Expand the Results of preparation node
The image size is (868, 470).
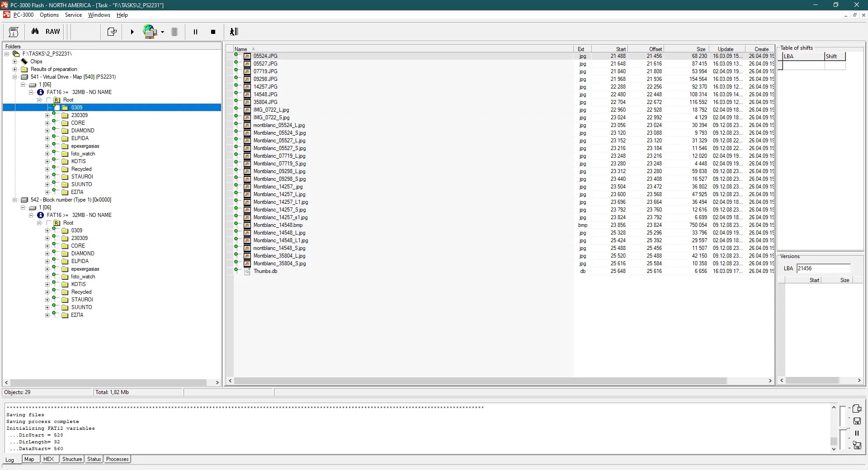click(15, 69)
